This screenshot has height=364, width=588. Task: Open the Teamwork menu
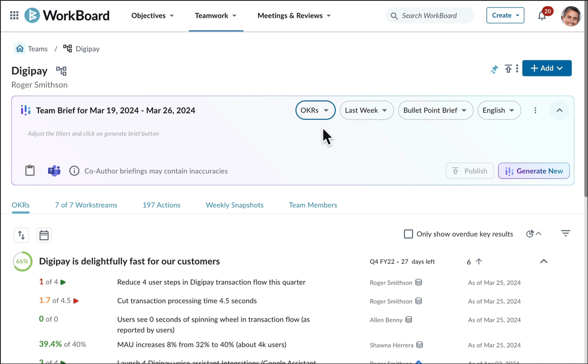click(x=216, y=15)
